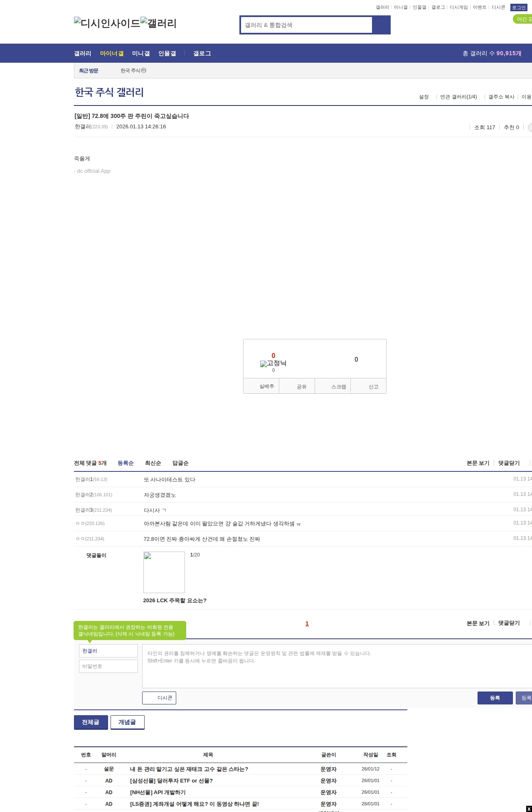Click the 공유 share button
The height and width of the screenshot is (812, 532).
pos(297,386)
